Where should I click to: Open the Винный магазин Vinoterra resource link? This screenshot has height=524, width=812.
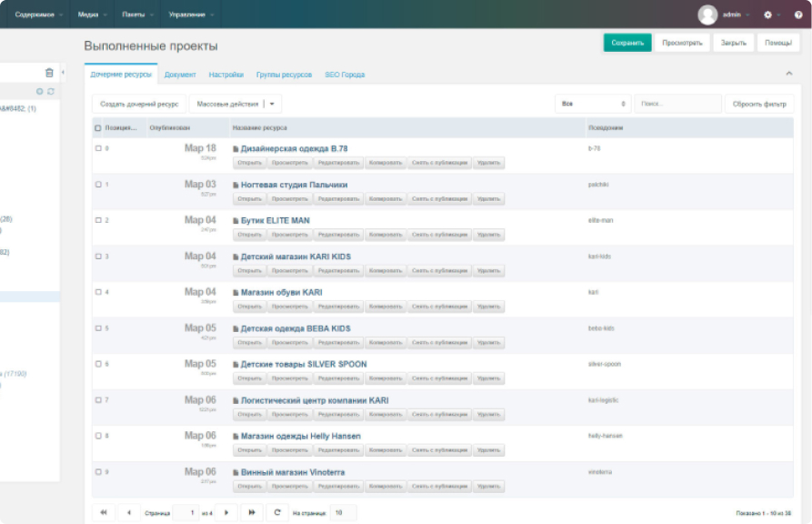click(286, 472)
